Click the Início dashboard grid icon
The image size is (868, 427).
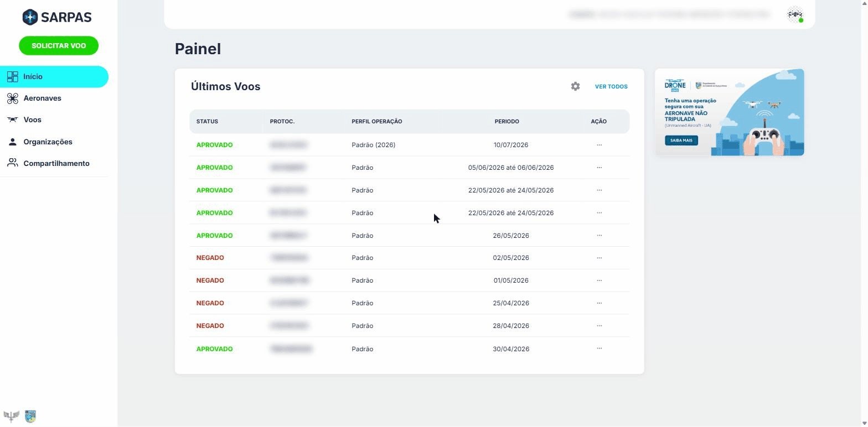point(12,77)
